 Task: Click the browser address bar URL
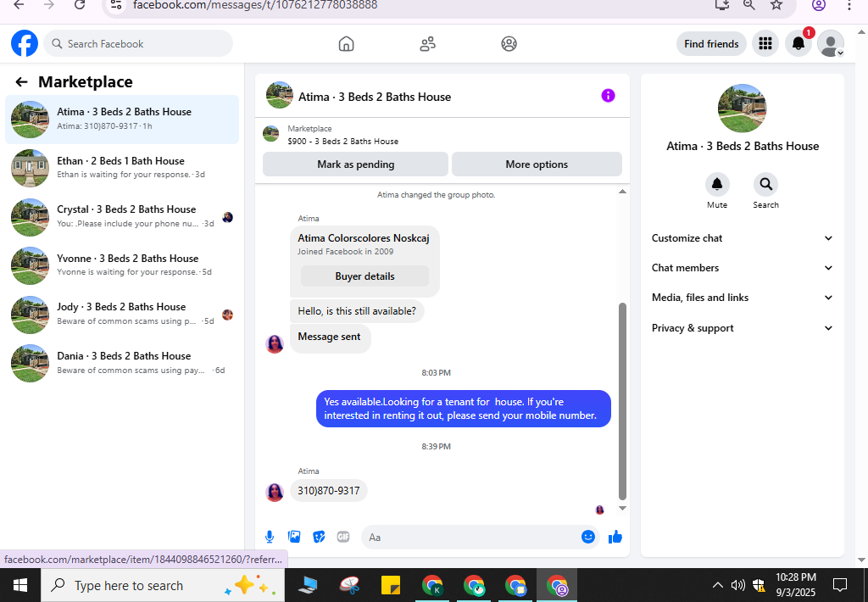pyautogui.click(x=255, y=5)
